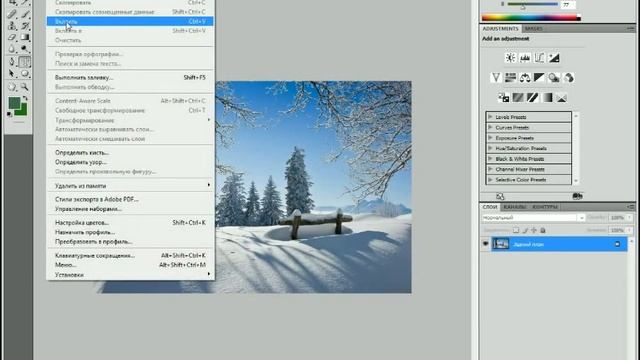Open the layer blending mode dropdown

click(x=533, y=218)
